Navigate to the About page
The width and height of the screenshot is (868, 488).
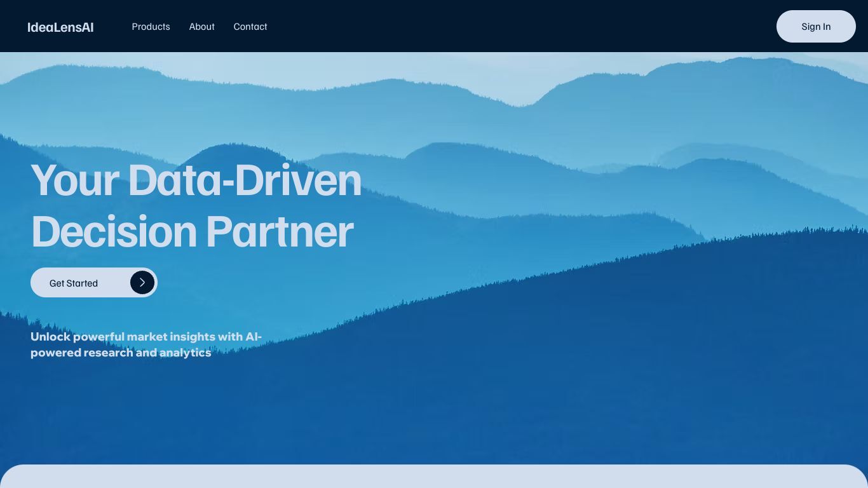pos(201,27)
